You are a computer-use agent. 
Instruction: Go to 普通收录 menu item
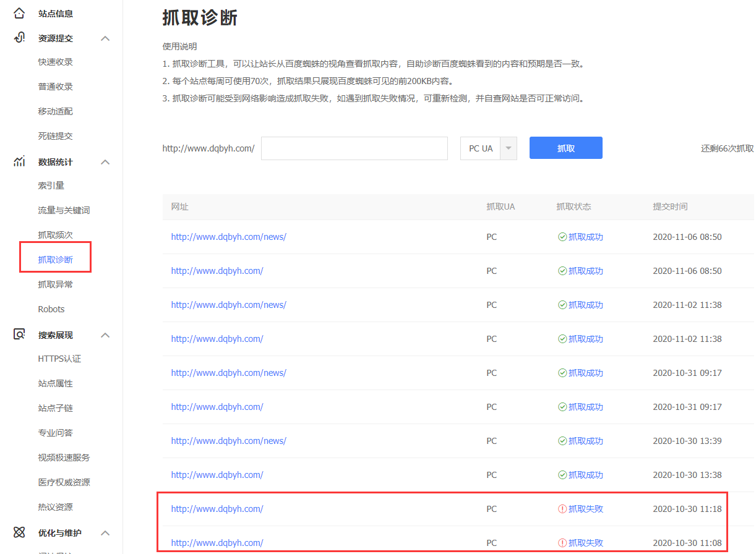tap(56, 87)
